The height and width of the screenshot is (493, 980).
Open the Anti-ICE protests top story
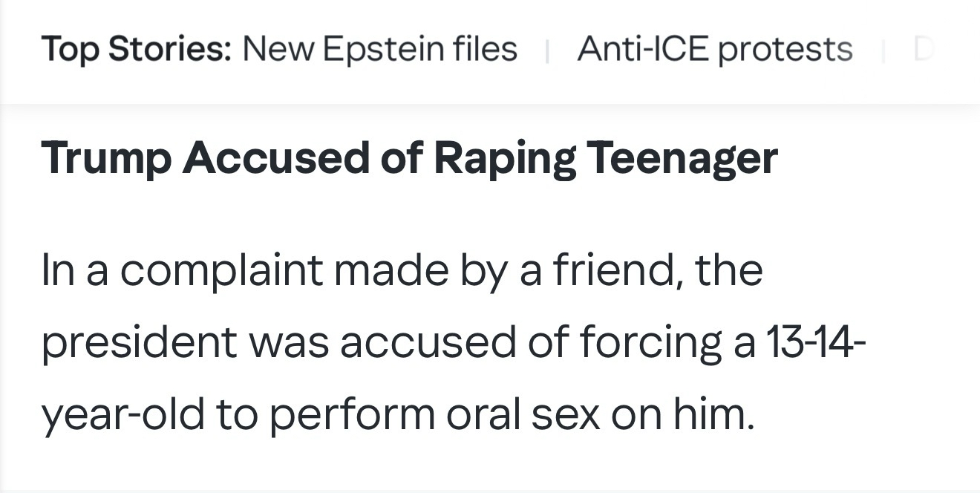[714, 50]
